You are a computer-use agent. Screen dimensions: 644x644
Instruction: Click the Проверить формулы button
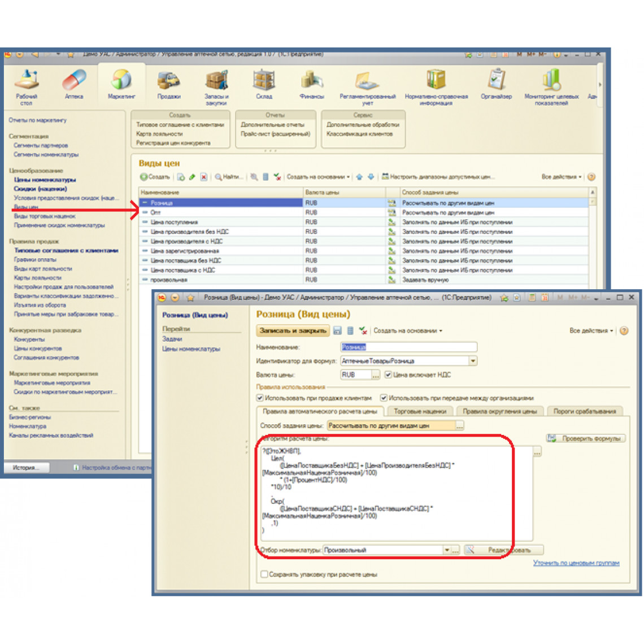[586, 438]
